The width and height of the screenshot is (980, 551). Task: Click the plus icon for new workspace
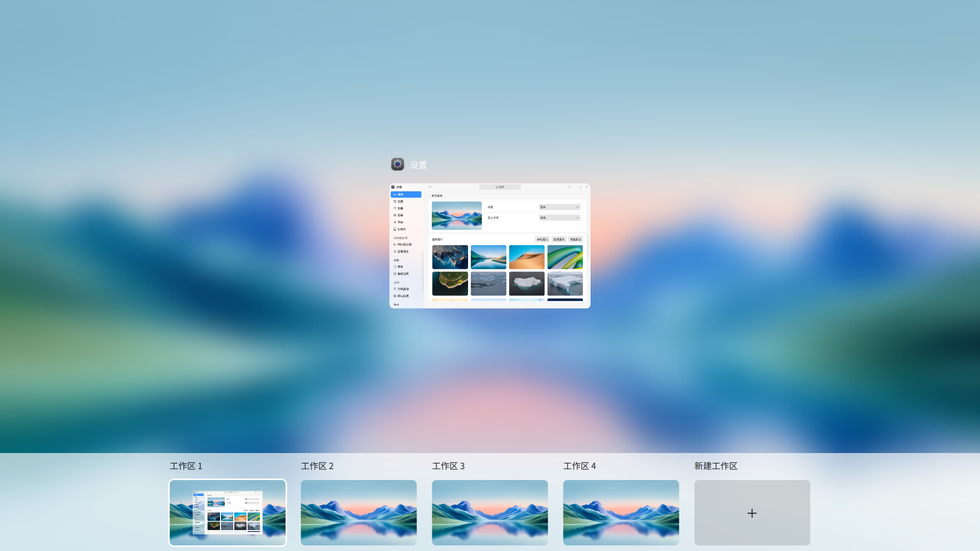tap(752, 513)
